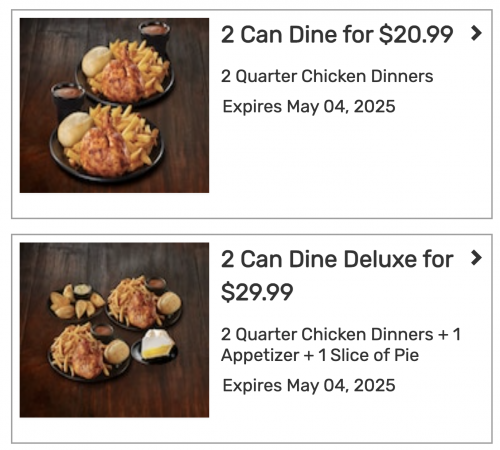Click the bottom-left chicken plate in Deluxe photo
This screenshot has width=500, height=450.
pyautogui.click(x=88, y=352)
